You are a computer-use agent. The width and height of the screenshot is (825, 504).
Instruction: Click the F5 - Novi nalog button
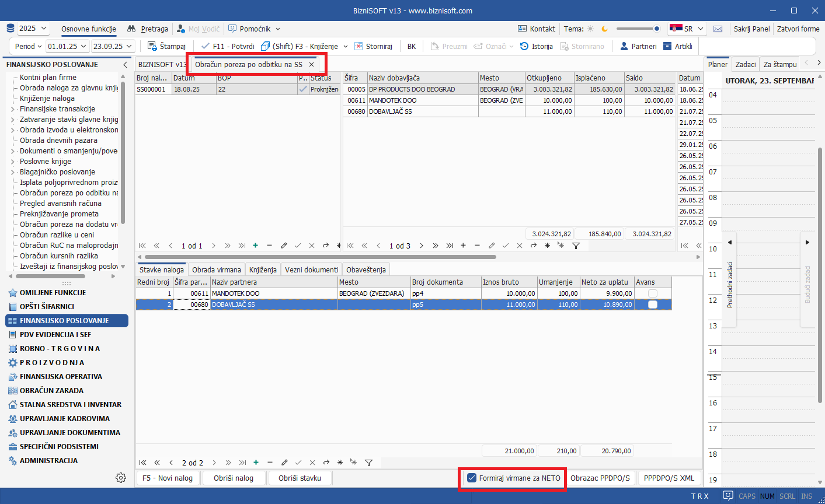click(168, 478)
